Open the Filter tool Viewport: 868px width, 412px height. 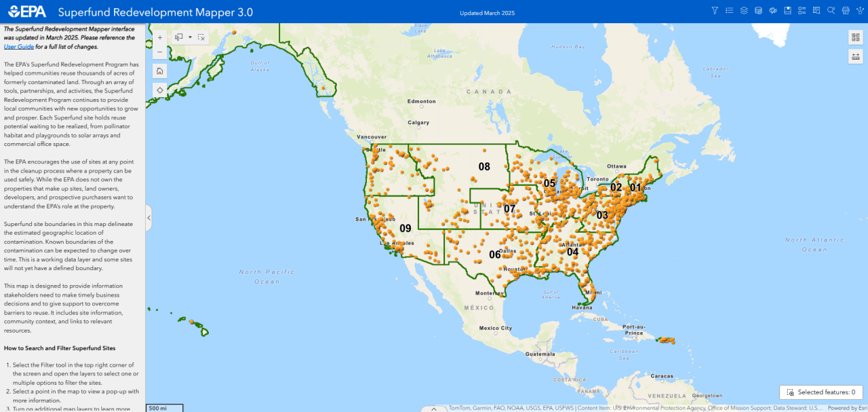coord(715,10)
